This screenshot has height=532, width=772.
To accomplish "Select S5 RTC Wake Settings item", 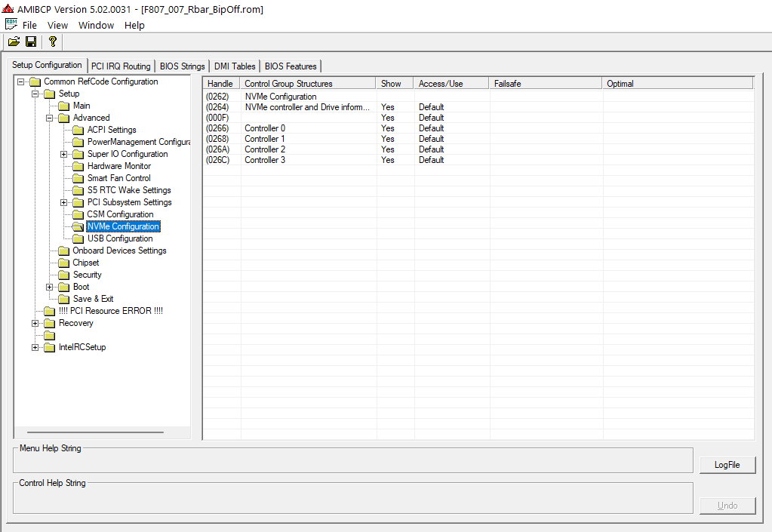I will 129,190.
